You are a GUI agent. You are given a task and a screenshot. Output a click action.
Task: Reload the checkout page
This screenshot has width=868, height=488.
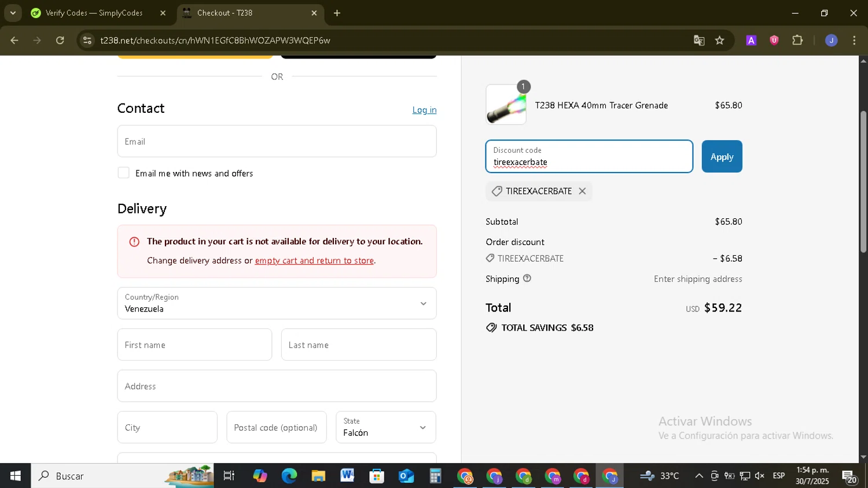[60, 41]
